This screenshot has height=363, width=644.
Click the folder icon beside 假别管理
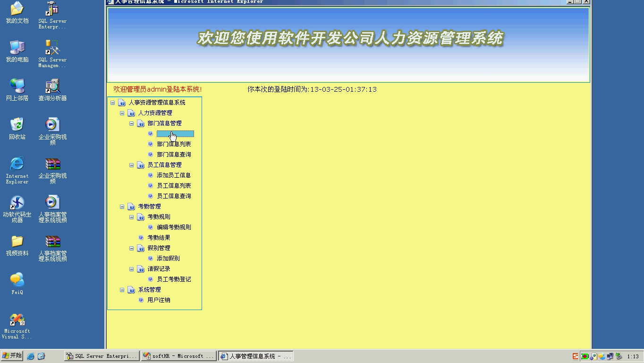[x=141, y=248]
